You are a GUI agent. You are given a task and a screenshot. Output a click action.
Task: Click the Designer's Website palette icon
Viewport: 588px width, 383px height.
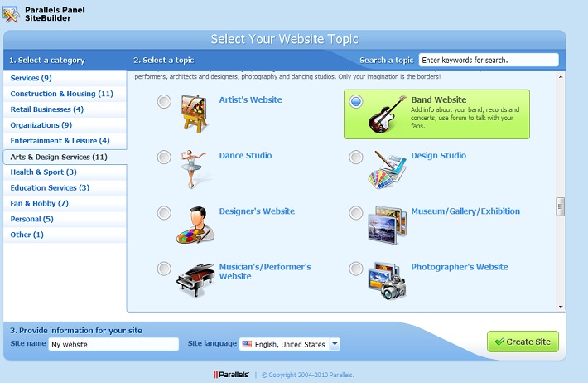[195, 225]
